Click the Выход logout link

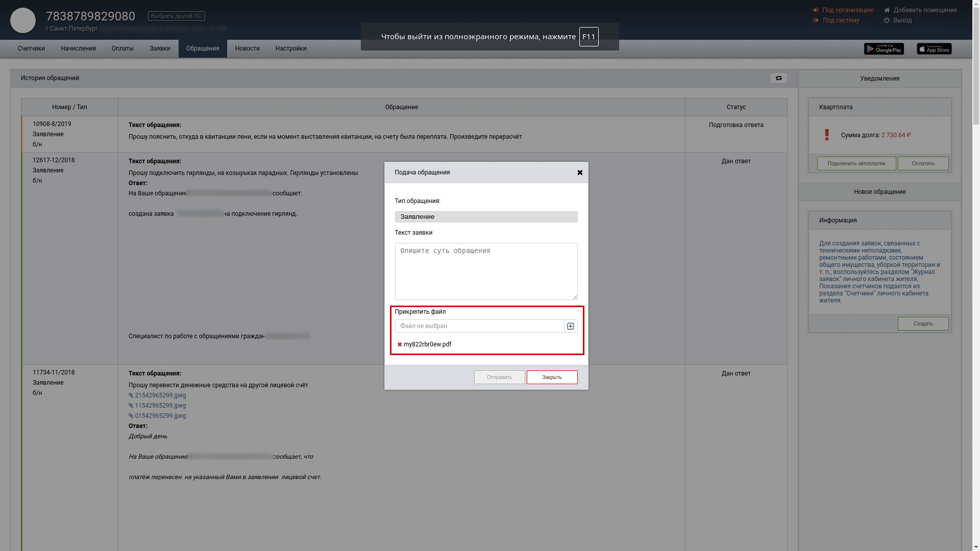tap(902, 20)
